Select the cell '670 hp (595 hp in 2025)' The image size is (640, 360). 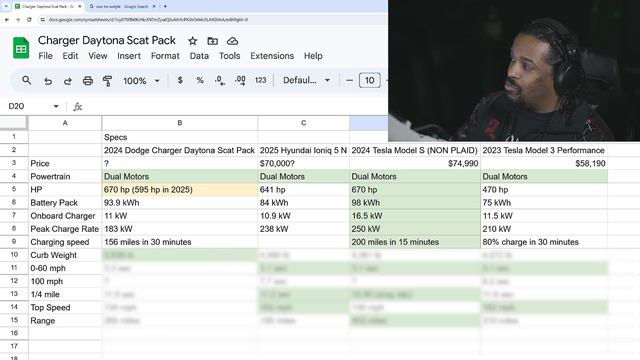tap(180, 189)
